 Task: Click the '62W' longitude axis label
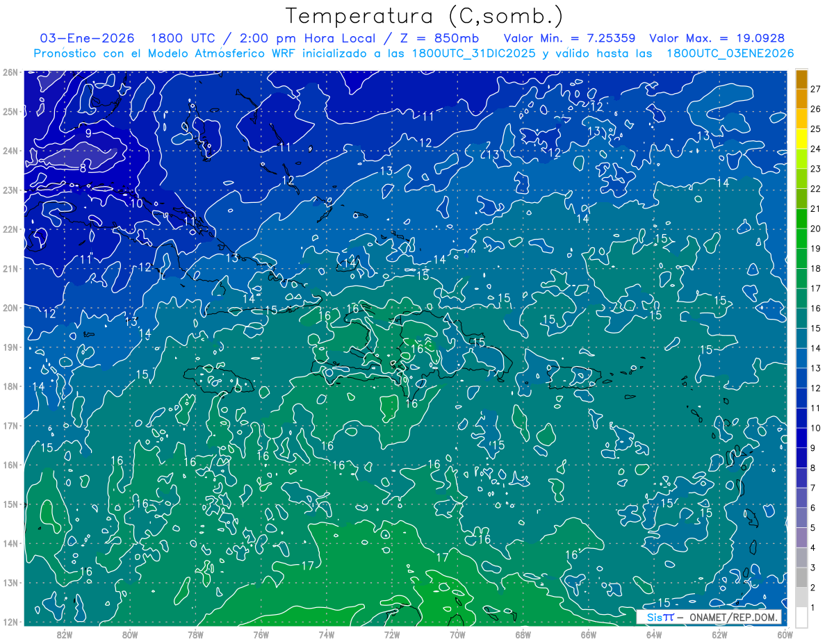pyautogui.click(x=719, y=634)
